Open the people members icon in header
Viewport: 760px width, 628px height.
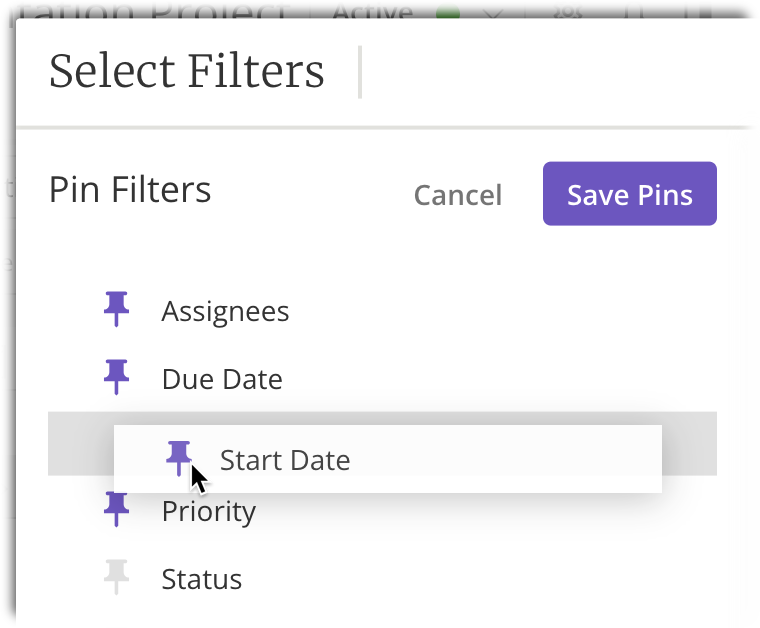point(568,12)
